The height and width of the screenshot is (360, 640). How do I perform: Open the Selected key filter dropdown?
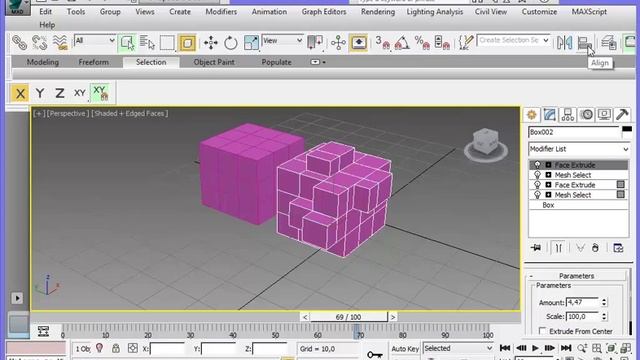(458, 348)
